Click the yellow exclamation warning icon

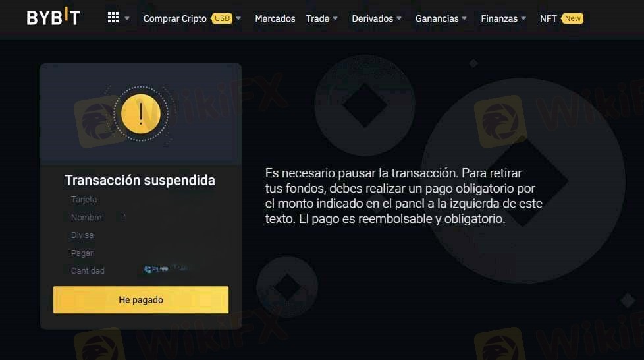(140, 114)
